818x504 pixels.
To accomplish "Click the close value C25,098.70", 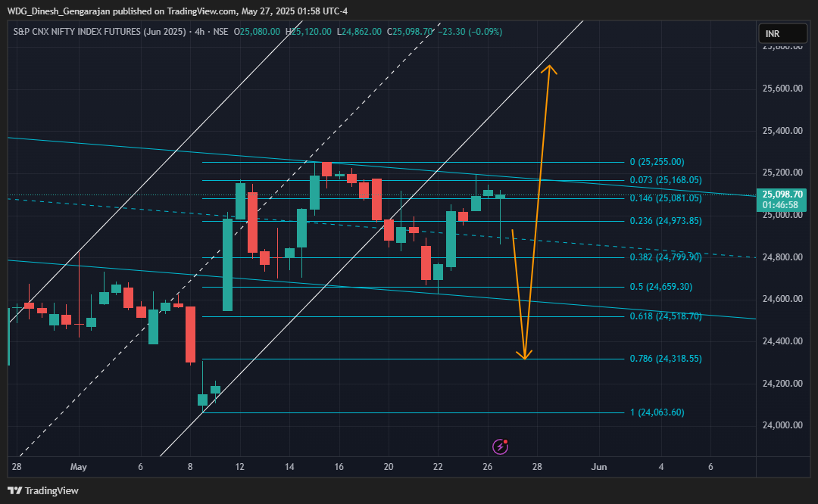I will click(410, 32).
